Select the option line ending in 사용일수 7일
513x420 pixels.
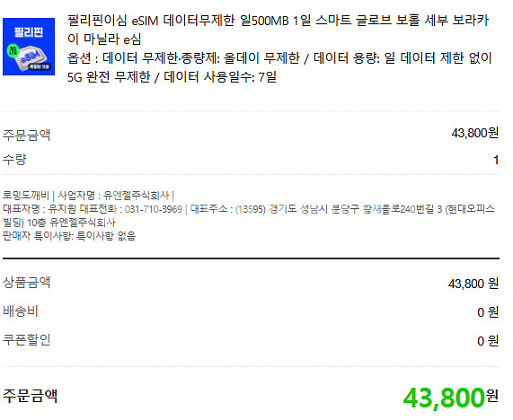tap(279, 67)
